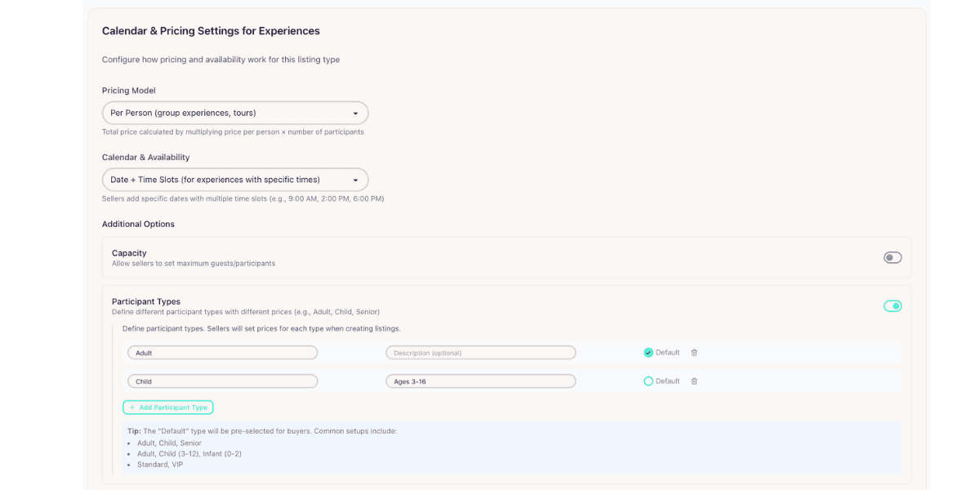
Task: Click the plus icon on Add Participant Type
Action: (131, 407)
